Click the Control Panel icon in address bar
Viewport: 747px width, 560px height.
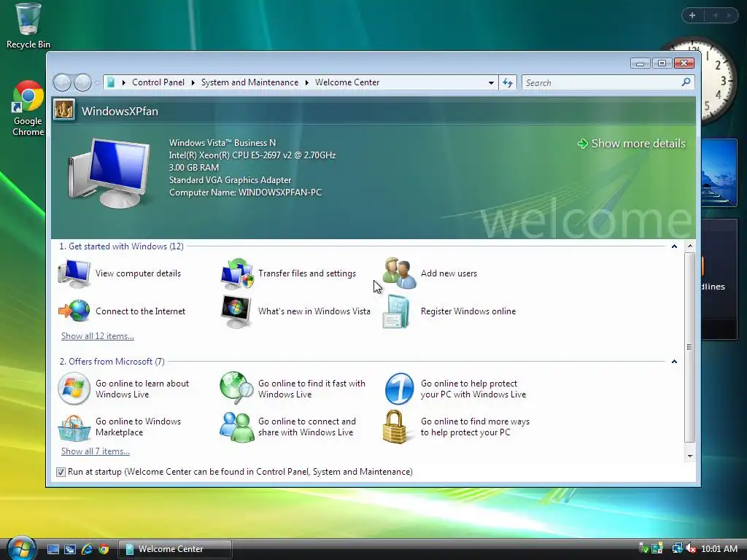coord(111,82)
